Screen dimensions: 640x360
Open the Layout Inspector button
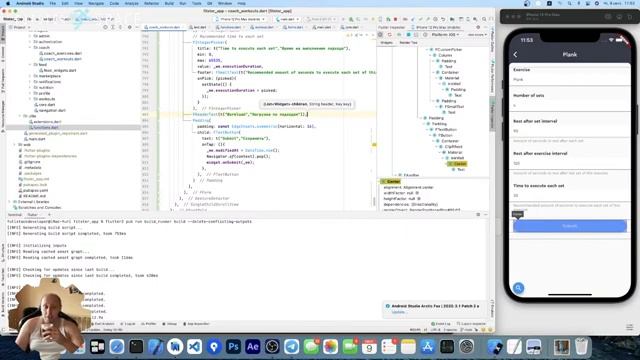point(471,324)
